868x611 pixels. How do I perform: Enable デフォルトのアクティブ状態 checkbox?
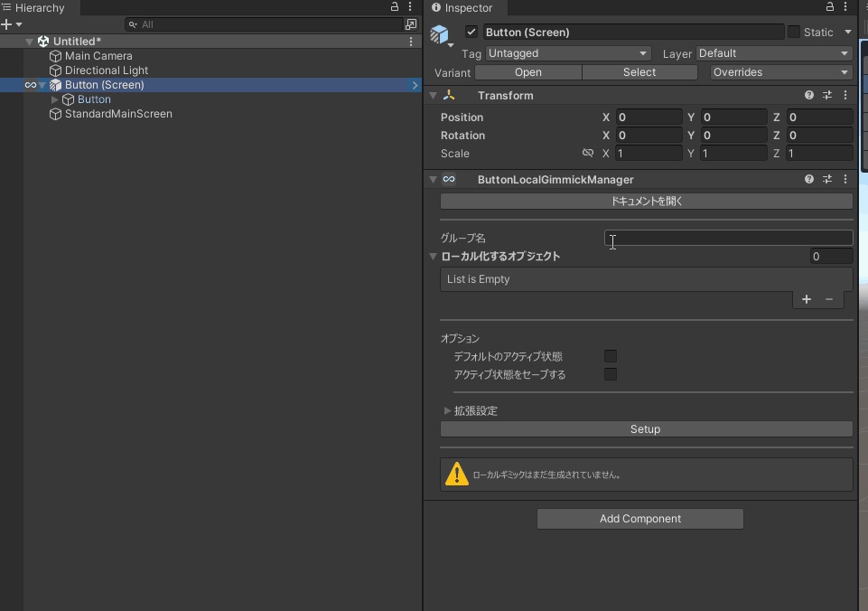[611, 356]
